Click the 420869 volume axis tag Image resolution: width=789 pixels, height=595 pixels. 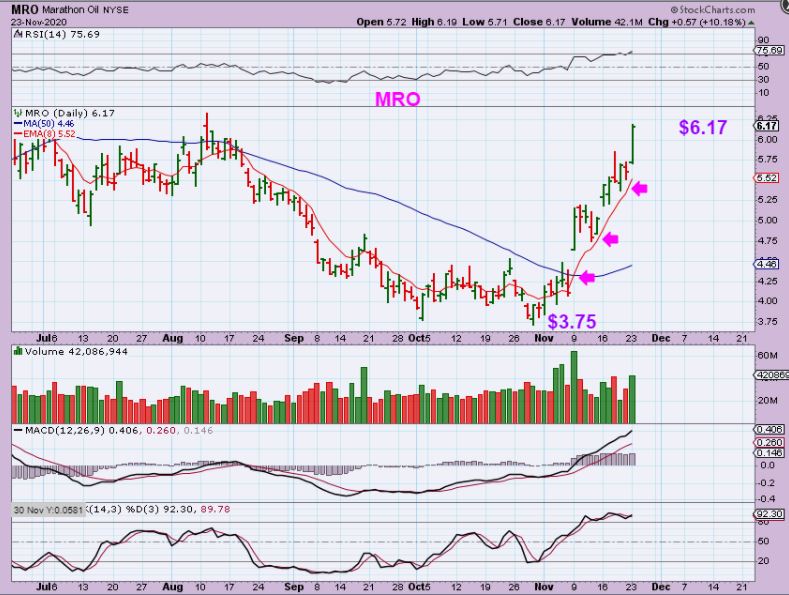coord(771,375)
